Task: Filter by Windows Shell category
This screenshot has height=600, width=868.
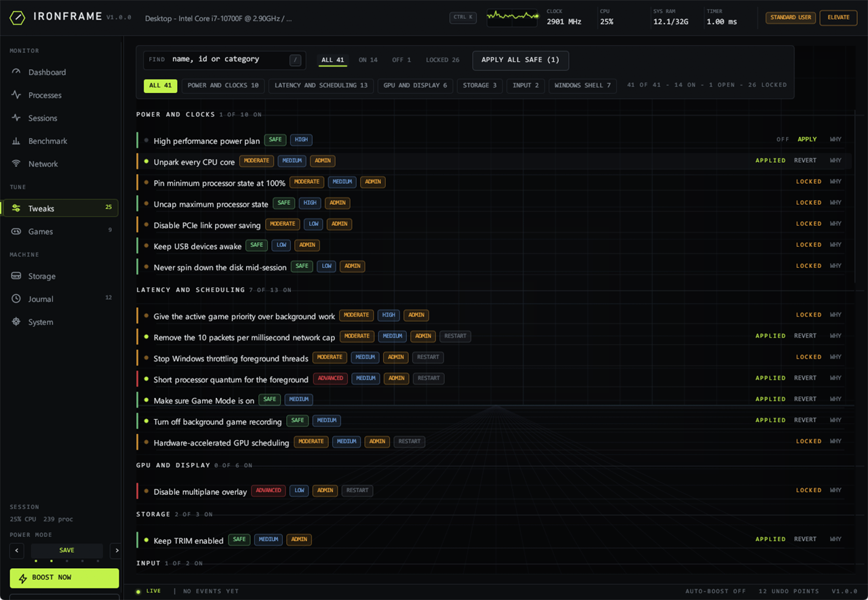Action: pos(583,86)
